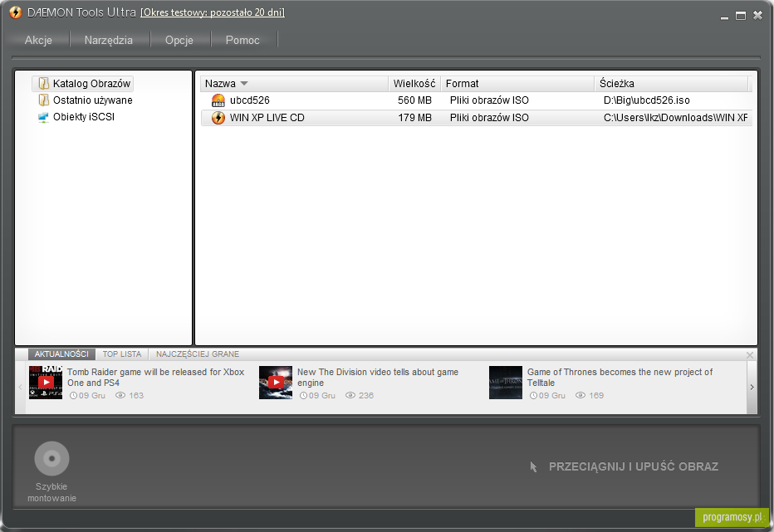774x532 pixels.
Task: Click the ubcd526 row's Pliki obrazów ISO format
Action: 489,100
